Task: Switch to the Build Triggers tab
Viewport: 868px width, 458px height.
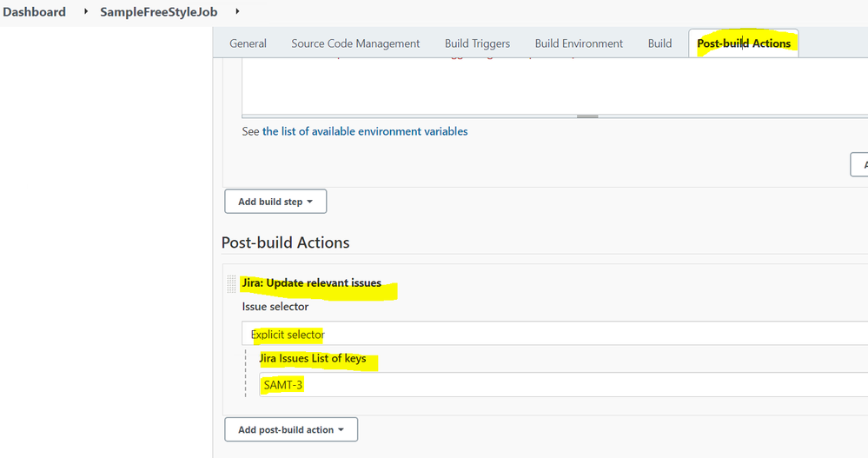Action: click(477, 43)
